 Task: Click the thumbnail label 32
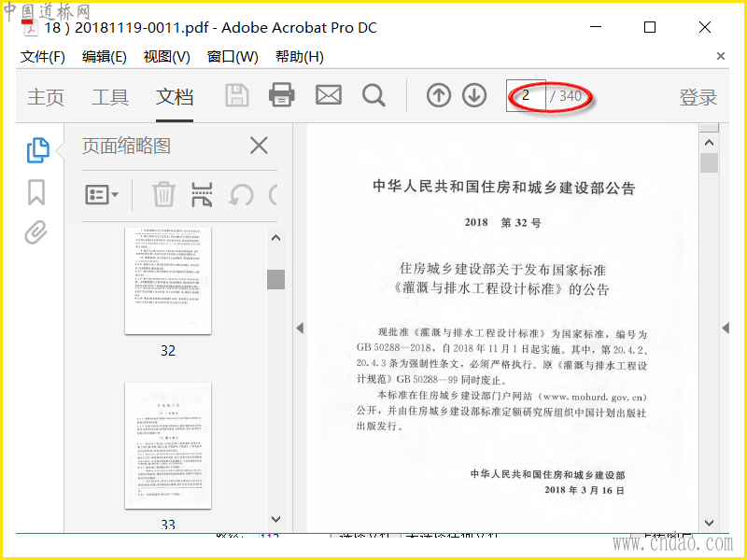[x=168, y=351]
